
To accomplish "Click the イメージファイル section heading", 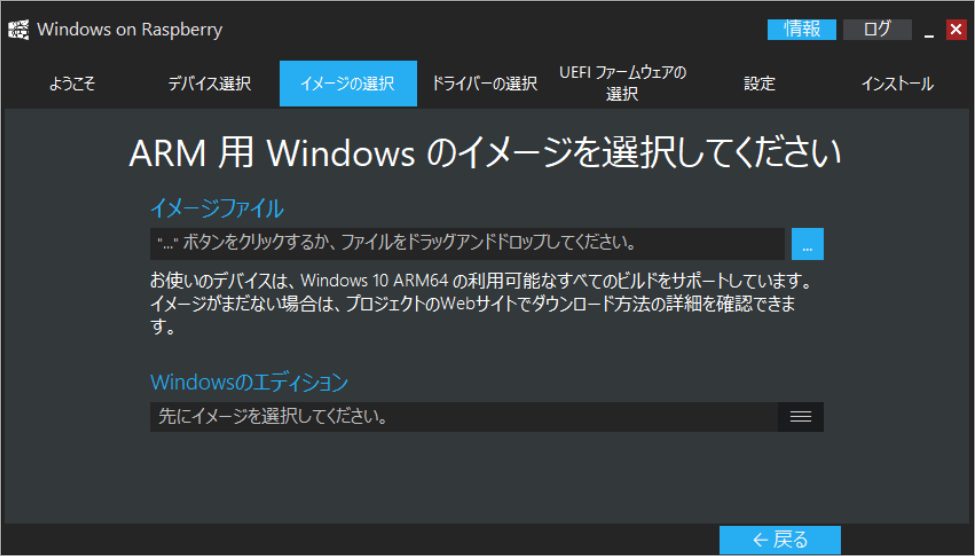I will click(217, 208).
